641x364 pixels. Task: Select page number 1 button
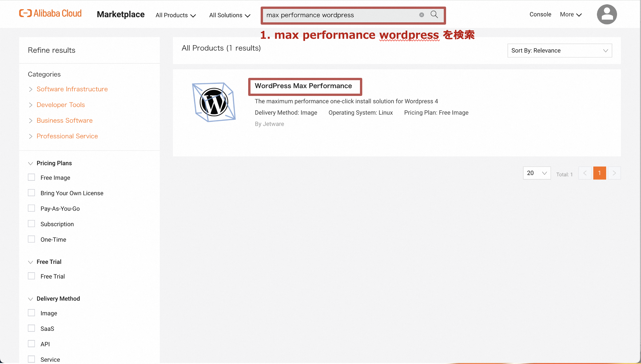(x=599, y=173)
